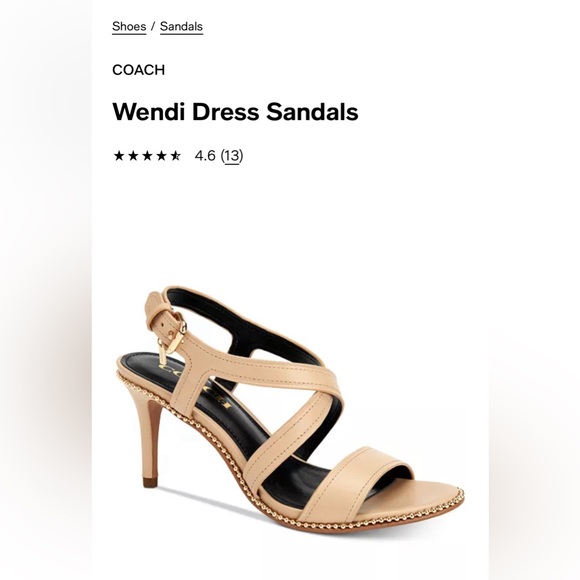The width and height of the screenshot is (580, 580).
Task: Click the third rating star
Action: (x=147, y=156)
